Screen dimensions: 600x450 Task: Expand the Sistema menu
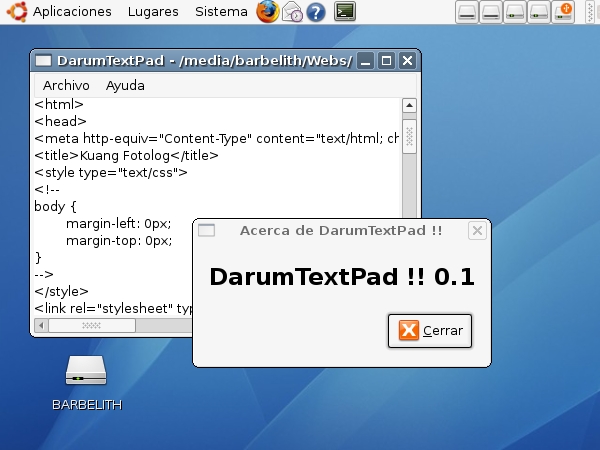pos(221,12)
